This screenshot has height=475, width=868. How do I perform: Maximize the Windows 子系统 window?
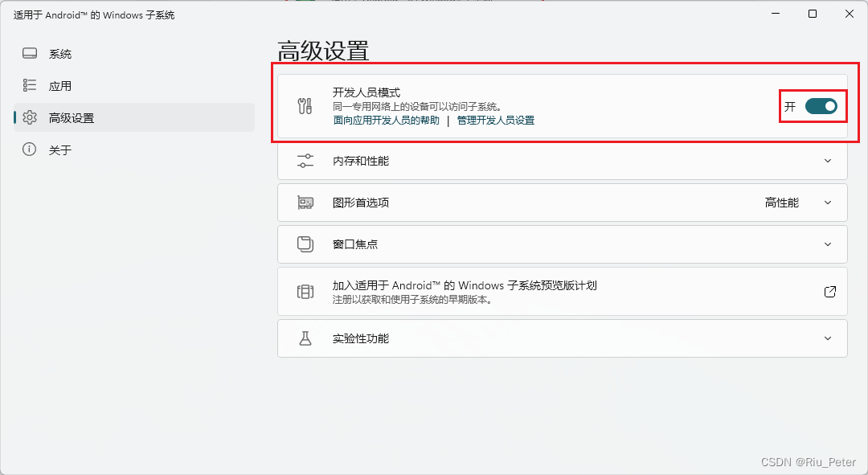(x=812, y=14)
